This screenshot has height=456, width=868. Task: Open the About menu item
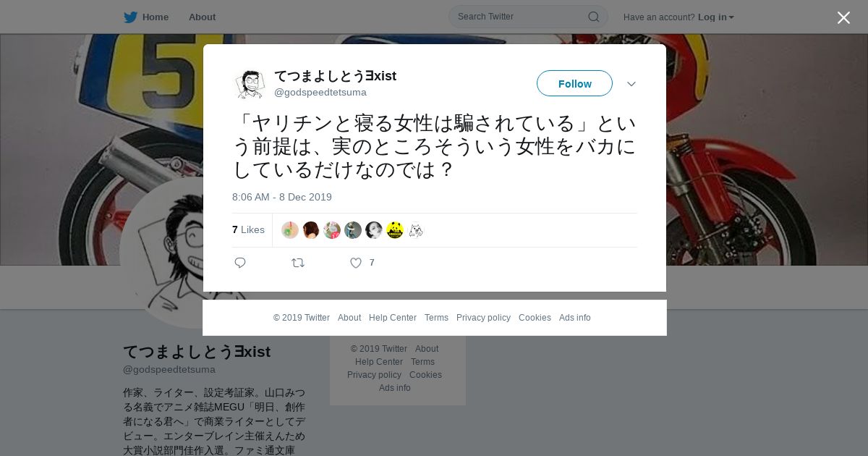[x=202, y=17]
